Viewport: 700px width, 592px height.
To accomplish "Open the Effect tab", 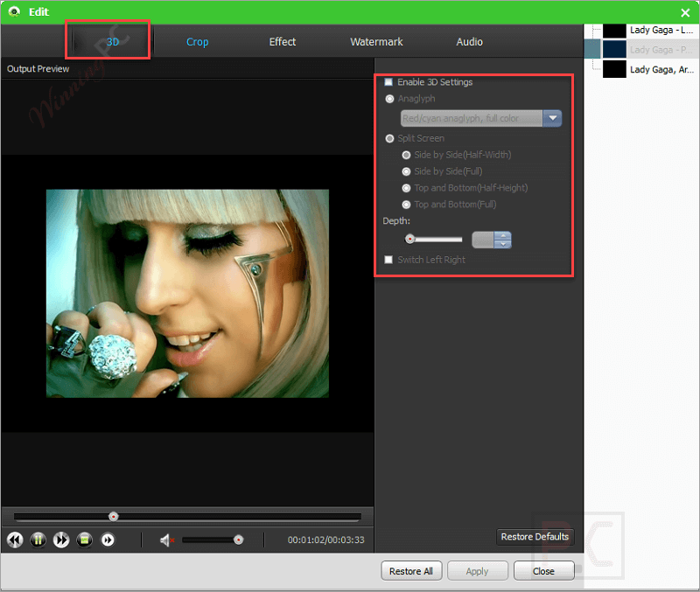I will pos(282,41).
